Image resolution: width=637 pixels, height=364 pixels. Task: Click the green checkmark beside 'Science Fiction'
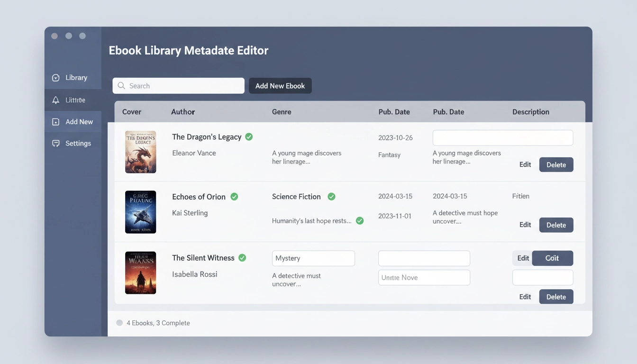point(331,196)
